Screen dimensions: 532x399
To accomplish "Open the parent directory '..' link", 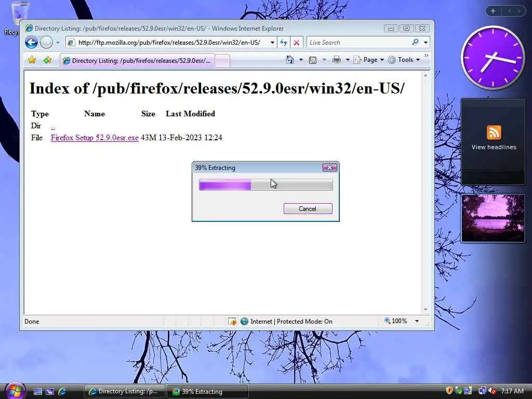I will point(53,126).
